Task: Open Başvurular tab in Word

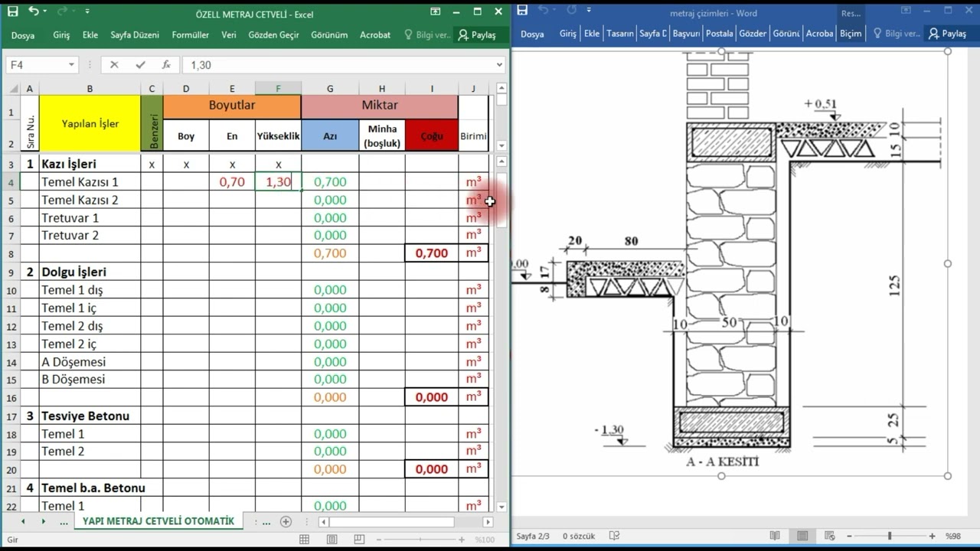Action: click(x=686, y=34)
